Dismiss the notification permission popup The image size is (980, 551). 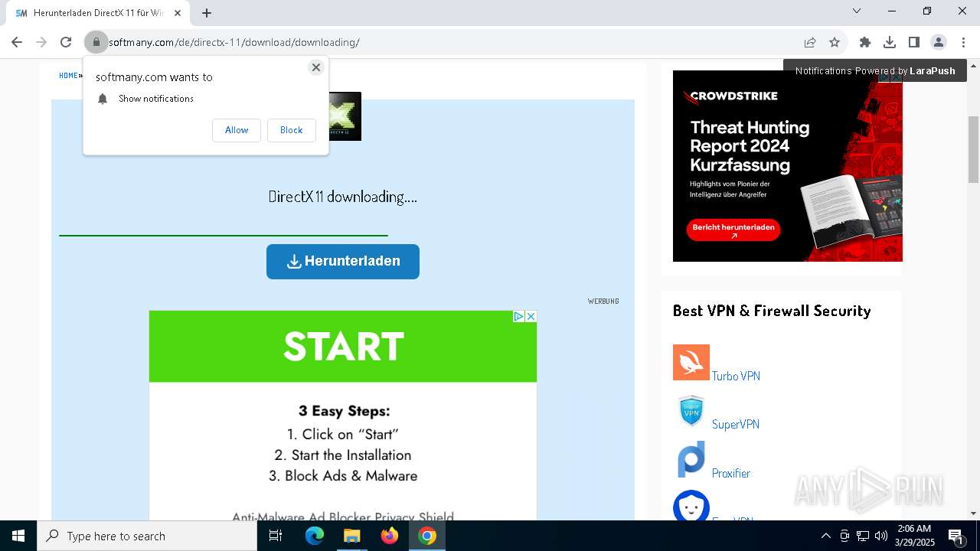315,67
